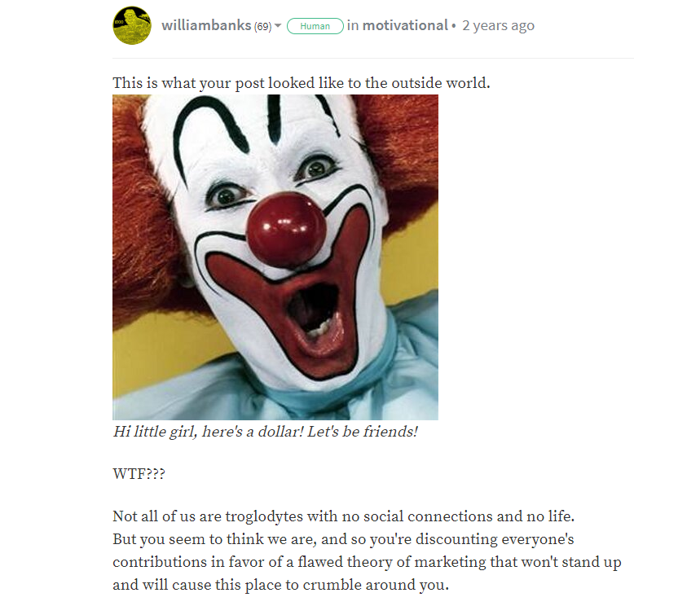Expand the dropdown arrow beside reputation 69
Image resolution: width=700 pixels, height=606 pixels.
coord(278,26)
